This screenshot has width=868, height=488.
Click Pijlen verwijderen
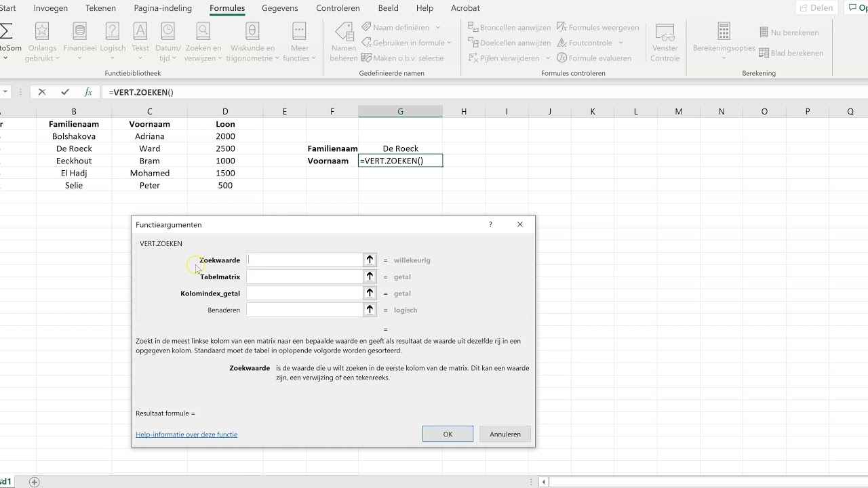504,58
